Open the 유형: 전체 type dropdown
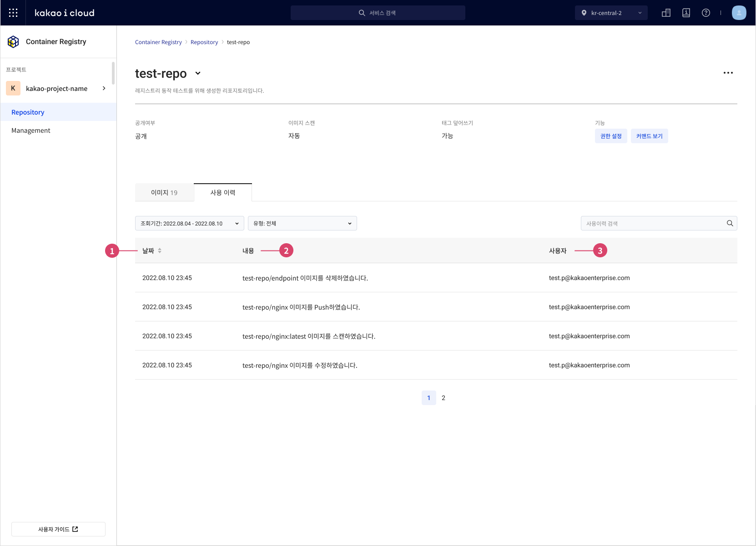 click(302, 223)
